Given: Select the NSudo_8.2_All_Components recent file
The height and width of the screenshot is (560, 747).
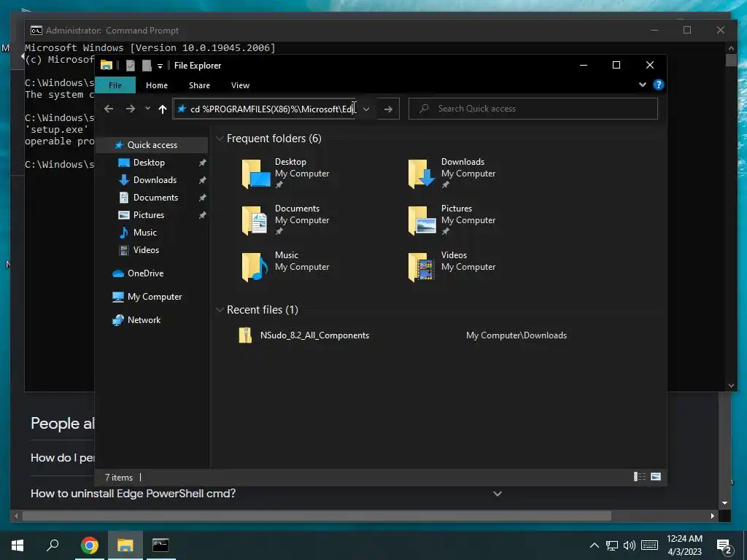Looking at the screenshot, I should [x=314, y=335].
